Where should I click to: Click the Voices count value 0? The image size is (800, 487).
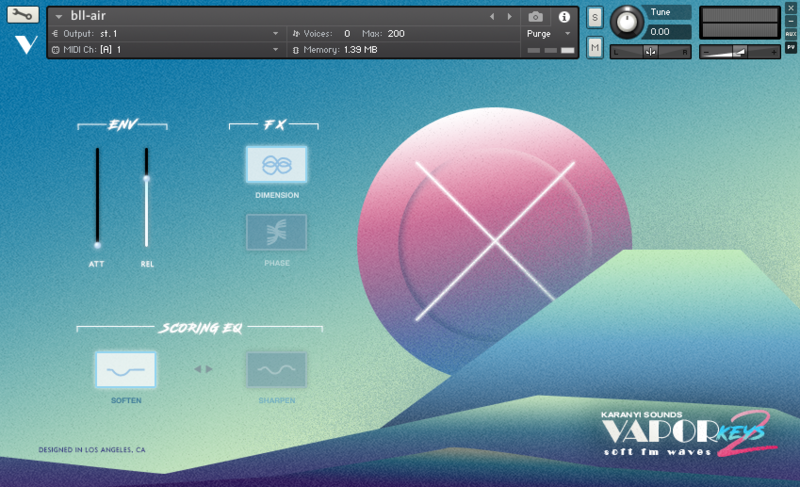pyautogui.click(x=347, y=34)
